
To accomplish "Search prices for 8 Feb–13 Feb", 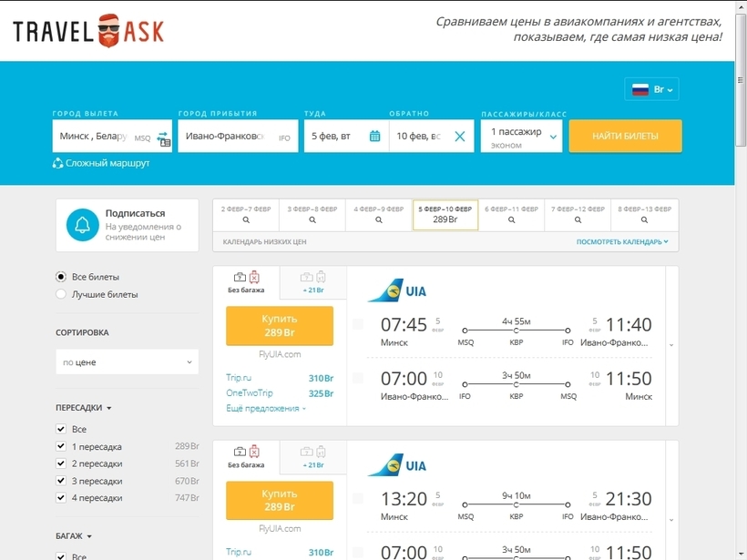I will click(645, 215).
